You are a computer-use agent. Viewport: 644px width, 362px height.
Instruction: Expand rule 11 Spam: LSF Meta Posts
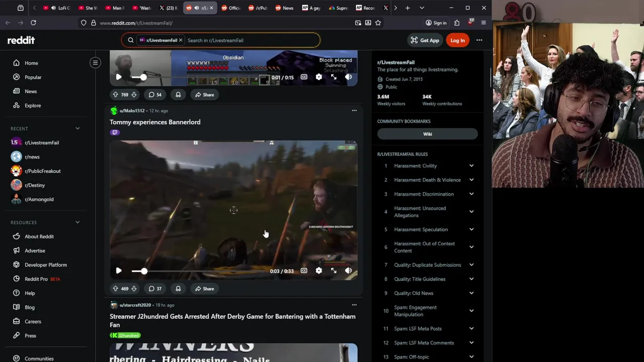(471, 329)
